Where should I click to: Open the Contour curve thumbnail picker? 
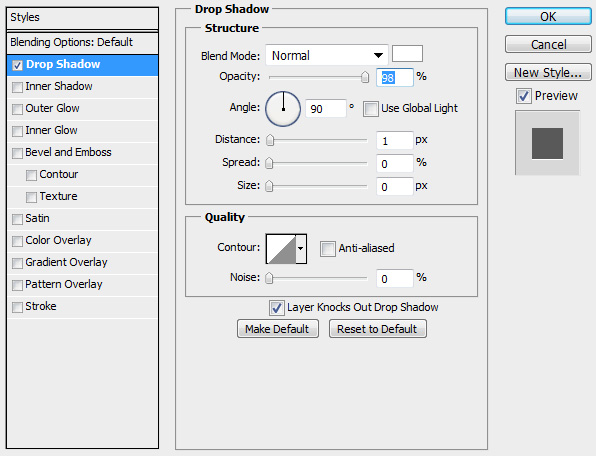281,249
